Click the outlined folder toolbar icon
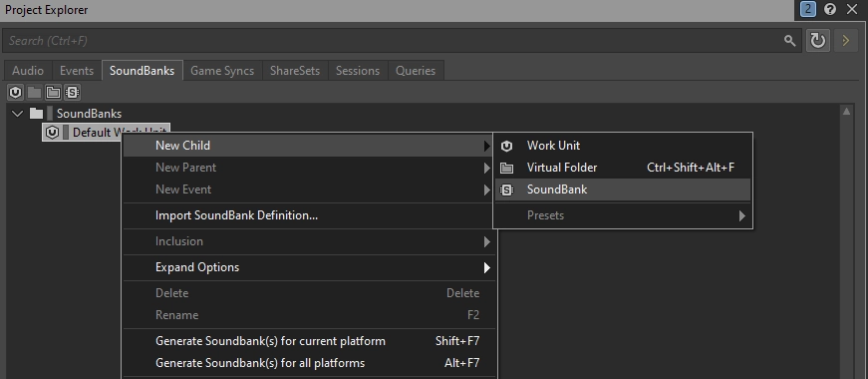Viewport: 868px width, 379px height. [x=53, y=92]
